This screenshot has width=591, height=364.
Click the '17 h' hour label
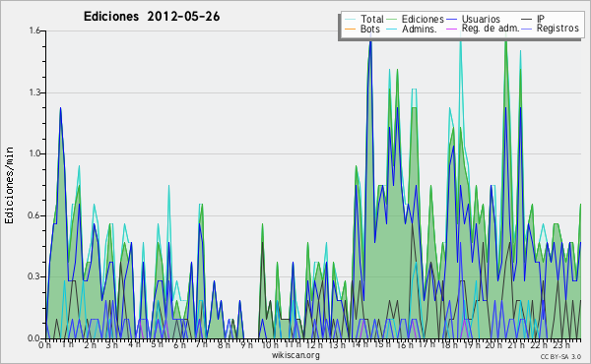[427, 344]
